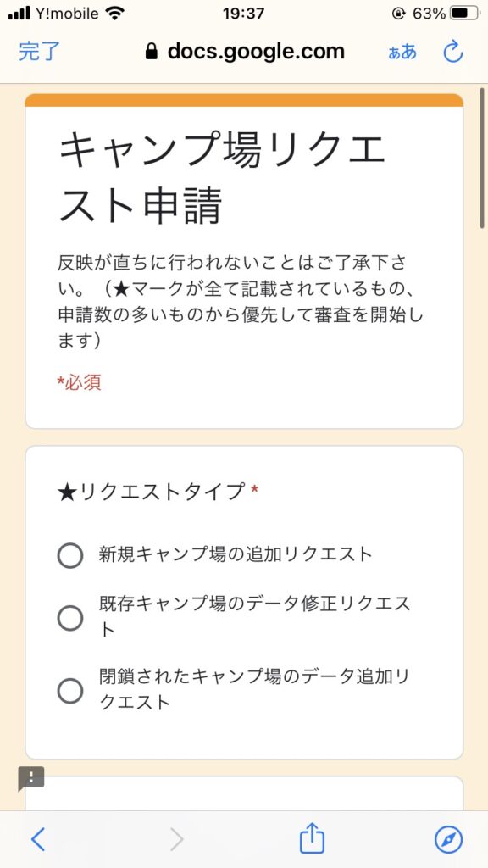Screen dimensions: 488x868
Task: Select 閉鎖されたキャンプ場のデータ追加リクエスト radio
Action: click(70, 691)
